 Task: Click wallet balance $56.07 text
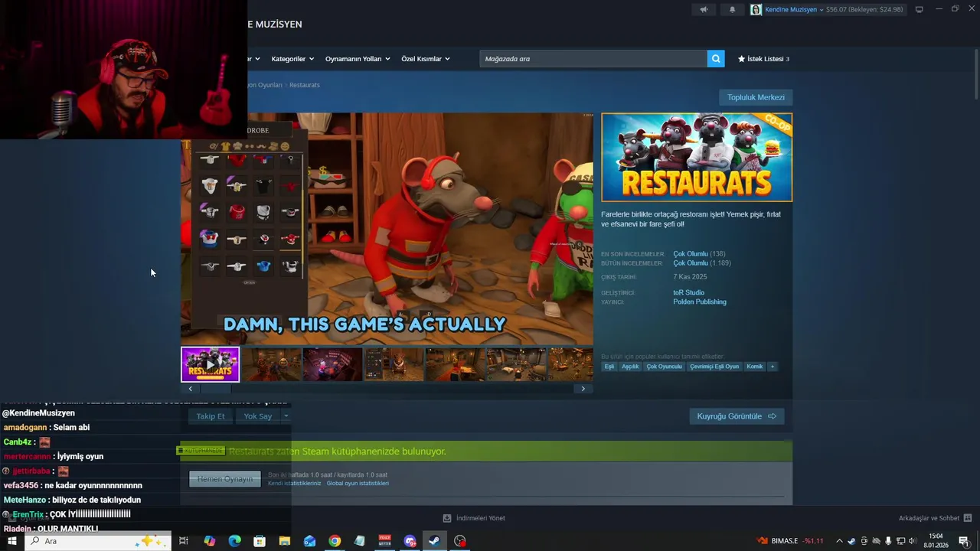coord(837,10)
